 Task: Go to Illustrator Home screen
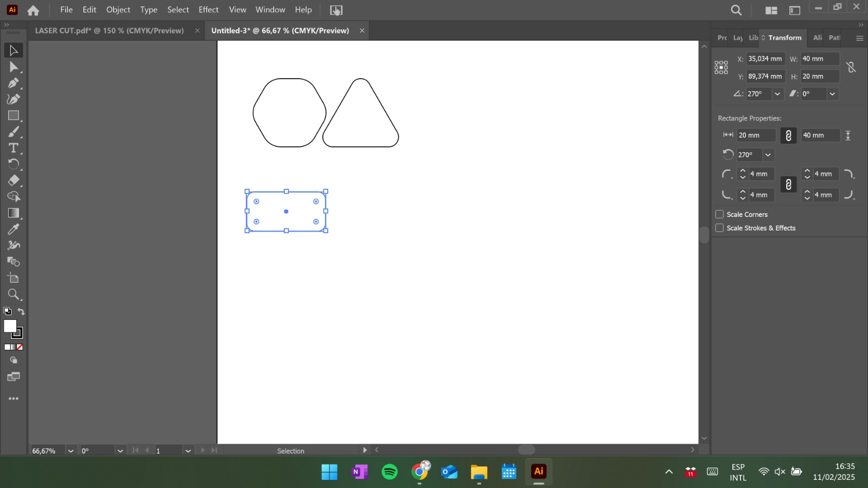(33, 10)
